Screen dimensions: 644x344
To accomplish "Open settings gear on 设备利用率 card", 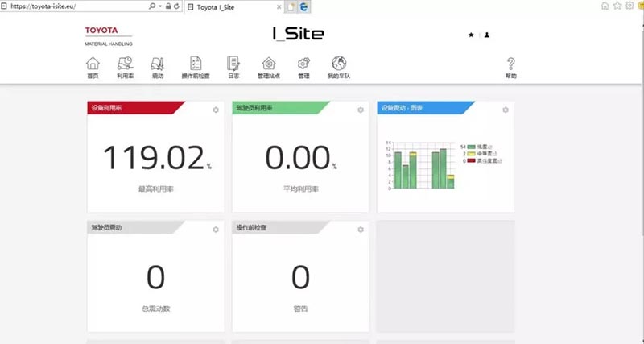I will 216,110.
